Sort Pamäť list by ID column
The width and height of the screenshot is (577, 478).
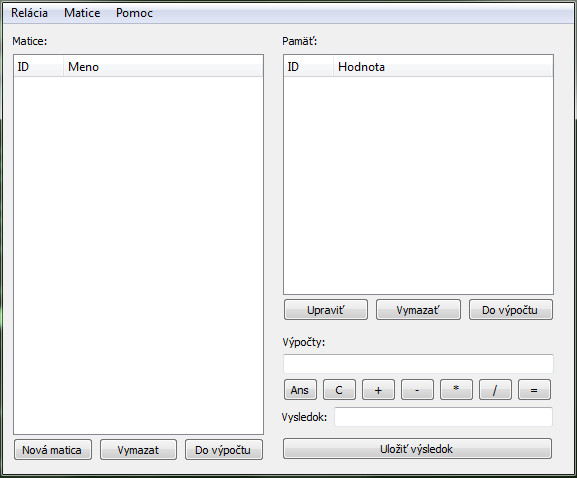309,67
